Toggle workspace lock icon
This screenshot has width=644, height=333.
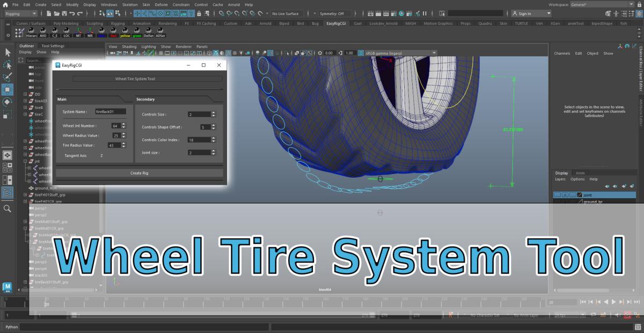click(x=638, y=4)
